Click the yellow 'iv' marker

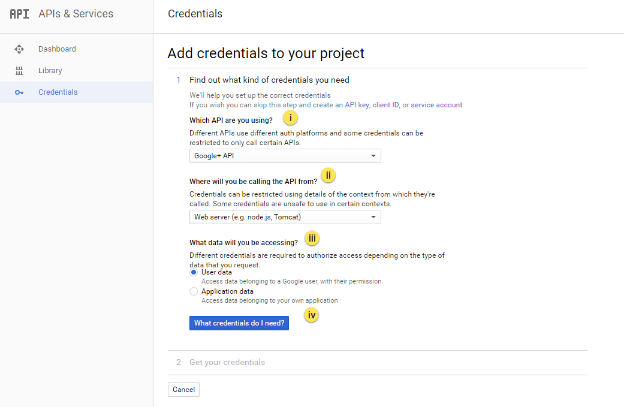pyautogui.click(x=311, y=314)
